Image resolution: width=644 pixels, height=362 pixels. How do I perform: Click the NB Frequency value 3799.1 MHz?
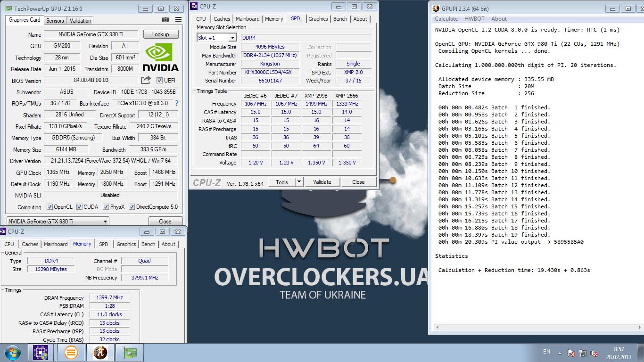coord(145,278)
